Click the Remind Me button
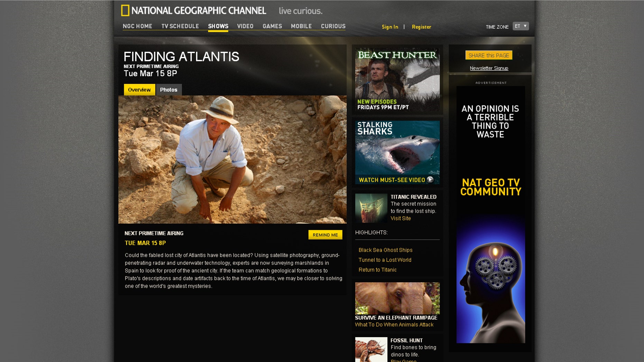Screen dimensions: 644x362 pyautogui.click(x=325, y=235)
